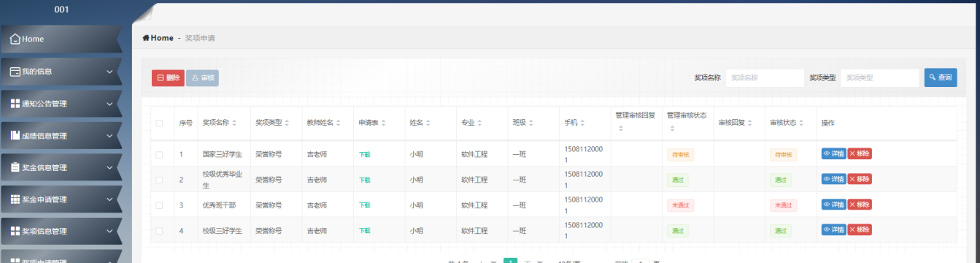Click the 审核 button in toolbar

point(202,78)
